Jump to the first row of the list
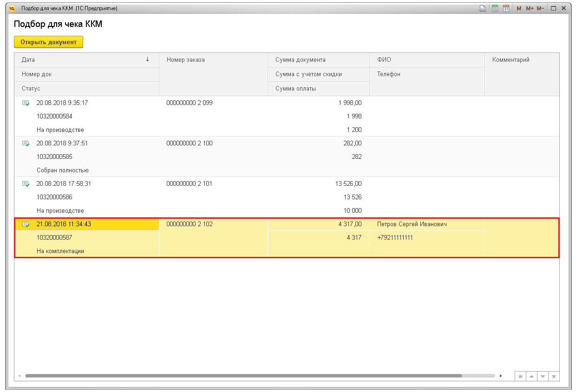Screen dimensions: 576x392 [520, 376]
